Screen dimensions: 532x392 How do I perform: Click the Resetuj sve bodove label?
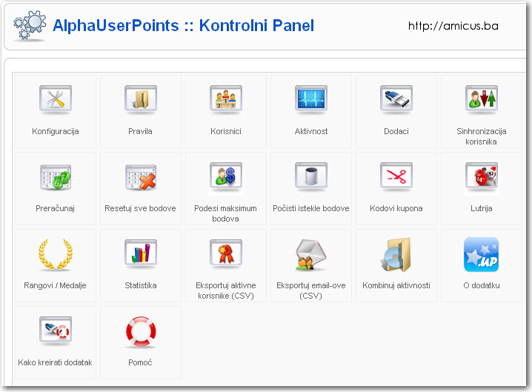point(140,208)
